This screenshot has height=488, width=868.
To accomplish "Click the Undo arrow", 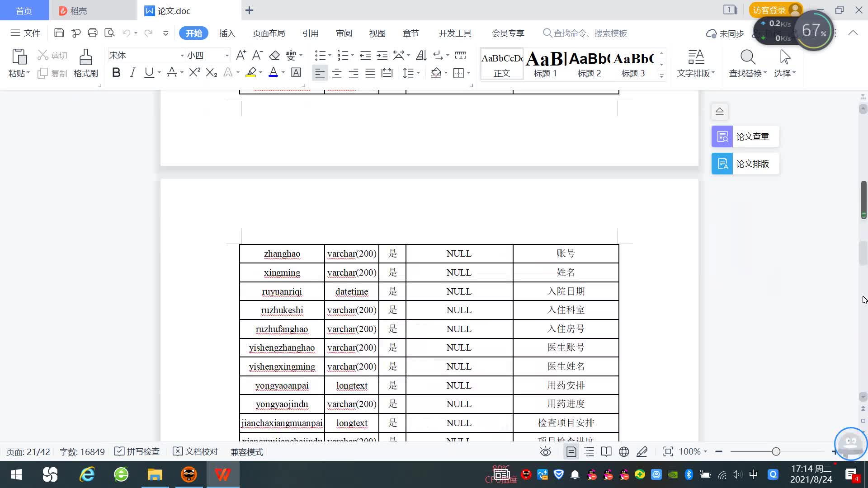I will [127, 33].
